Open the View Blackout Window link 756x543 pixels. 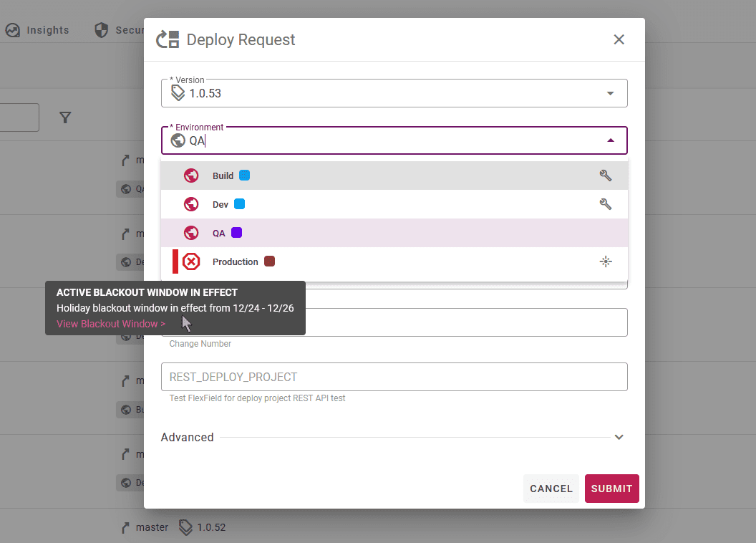click(111, 324)
